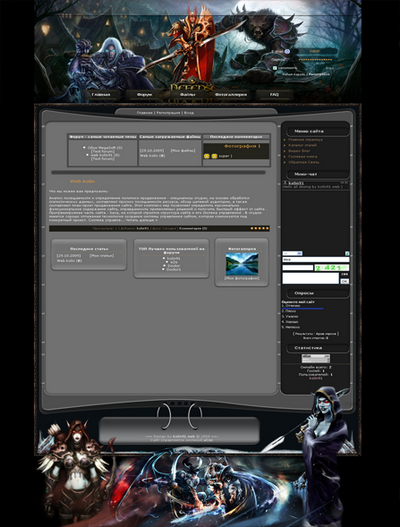Open Web kolin (0) in Последние статьи block
The image size is (400, 527).
tap(69, 260)
